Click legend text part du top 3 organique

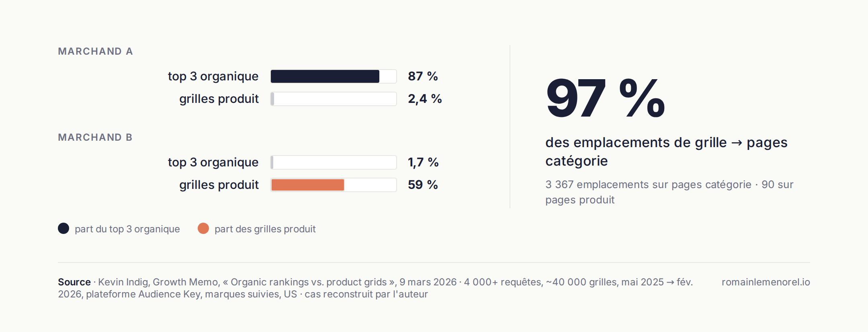(x=127, y=229)
